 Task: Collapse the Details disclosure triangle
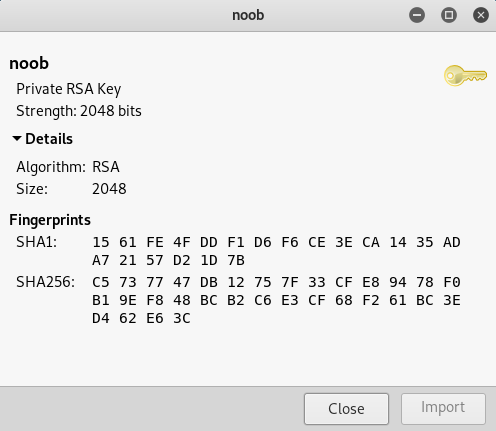(17, 138)
